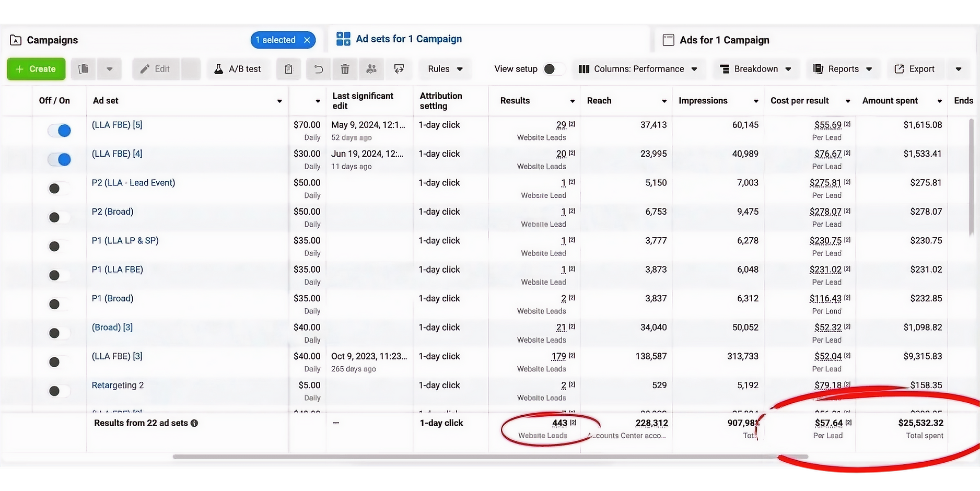980x491 pixels.
Task: Click the 179 results for (LLA FBE) [3]
Action: click(558, 356)
